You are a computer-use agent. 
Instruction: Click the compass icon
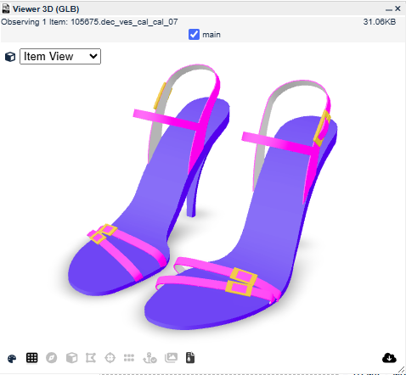(51, 358)
